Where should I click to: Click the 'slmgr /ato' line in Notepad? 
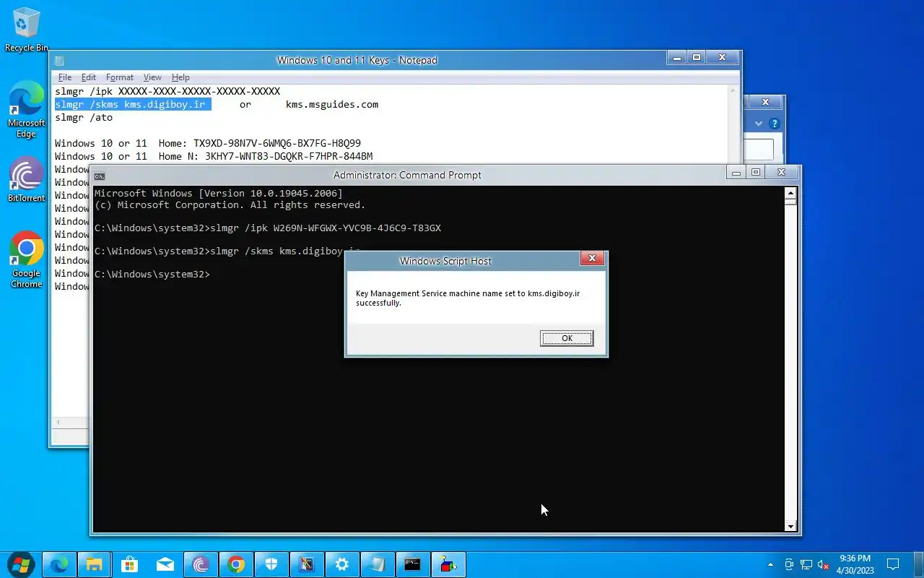(x=84, y=118)
